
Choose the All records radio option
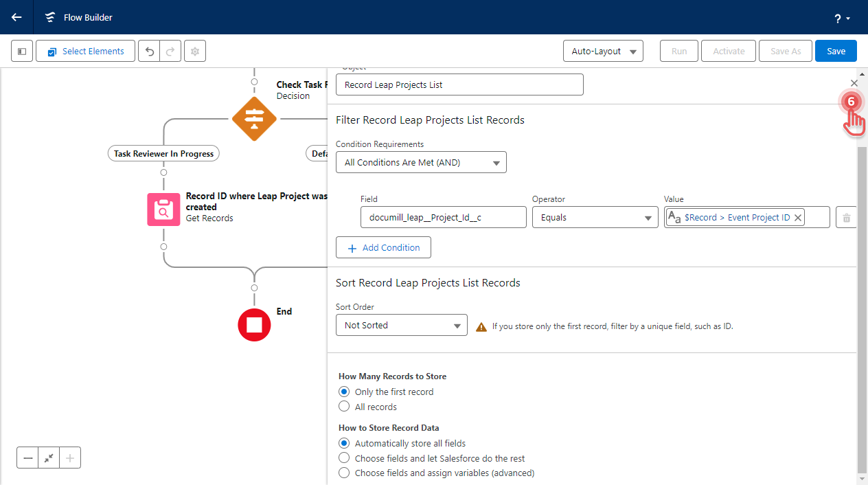point(345,407)
